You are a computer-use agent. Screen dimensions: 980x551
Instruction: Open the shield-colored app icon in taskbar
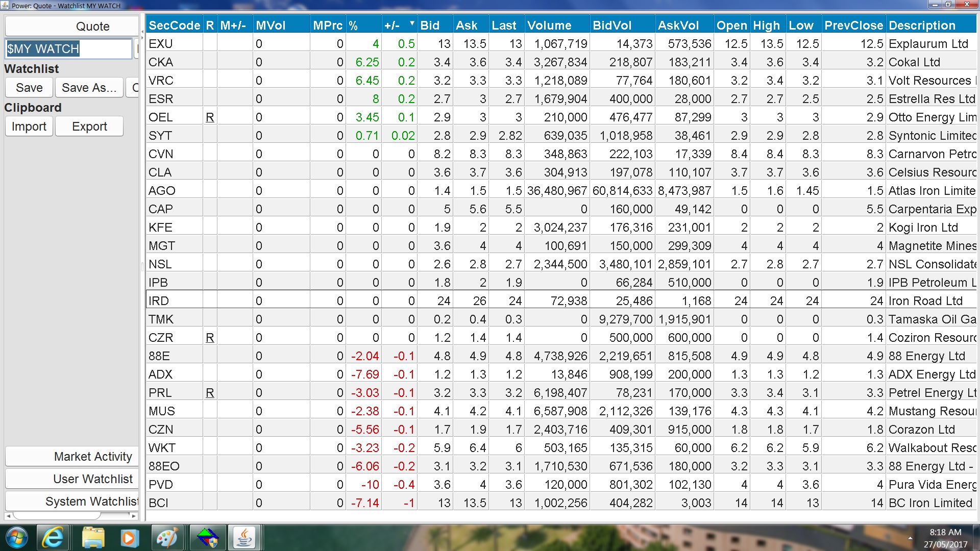207,538
